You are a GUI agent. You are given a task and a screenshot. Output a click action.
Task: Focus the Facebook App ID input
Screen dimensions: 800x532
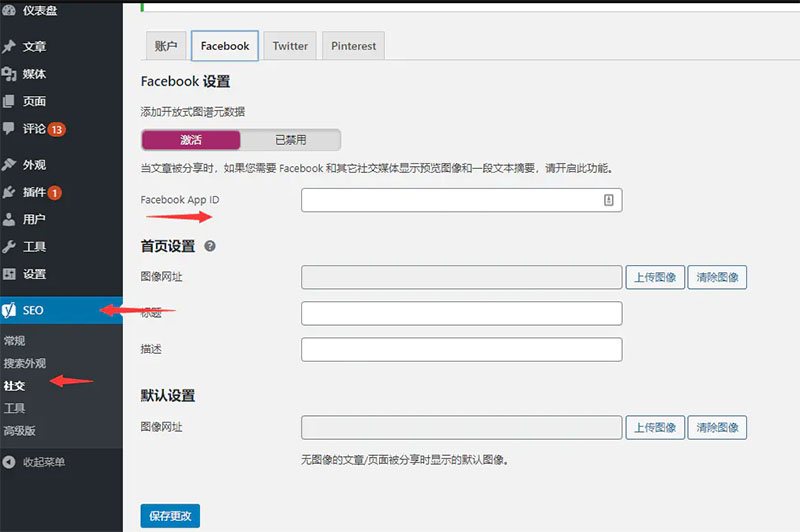click(461, 200)
